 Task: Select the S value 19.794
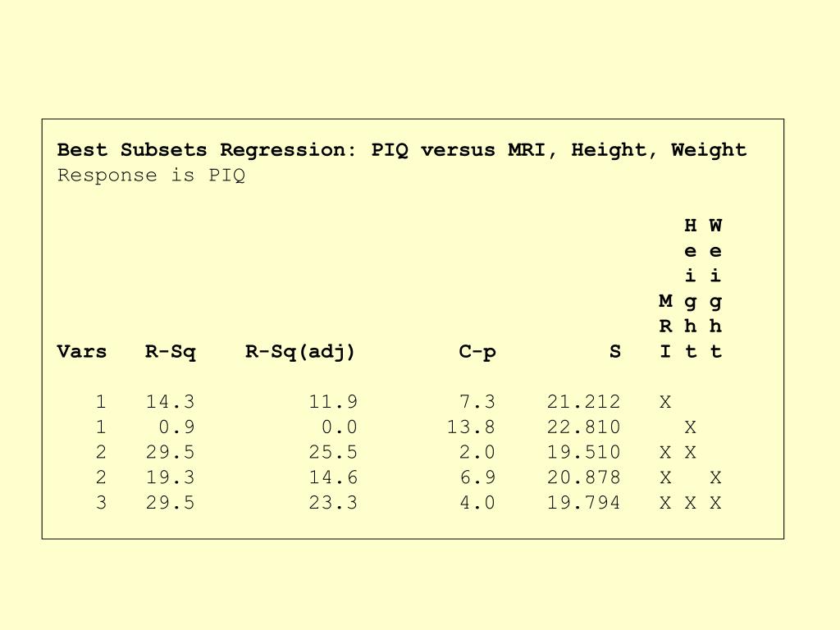coord(583,503)
